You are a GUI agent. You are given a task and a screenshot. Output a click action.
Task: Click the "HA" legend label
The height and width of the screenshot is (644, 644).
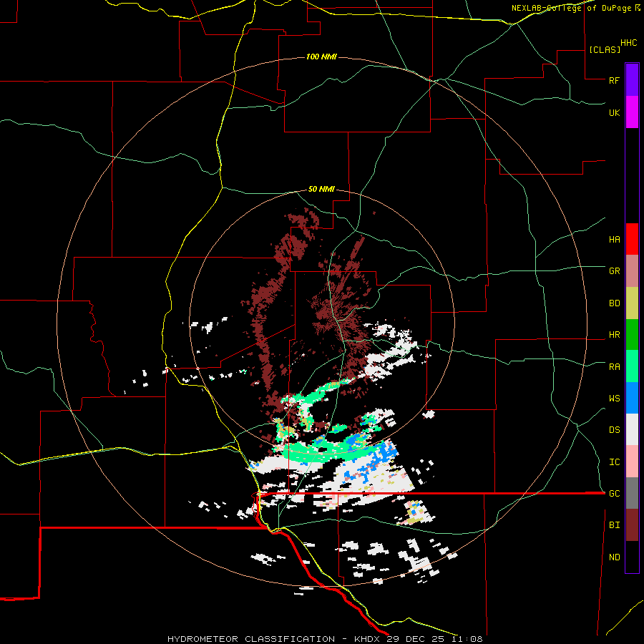(x=614, y=240)
